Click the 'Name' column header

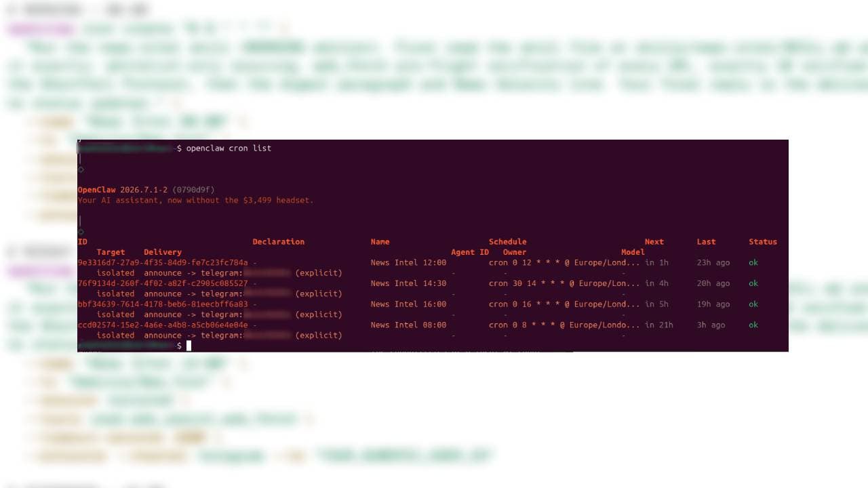click(380, 241)
